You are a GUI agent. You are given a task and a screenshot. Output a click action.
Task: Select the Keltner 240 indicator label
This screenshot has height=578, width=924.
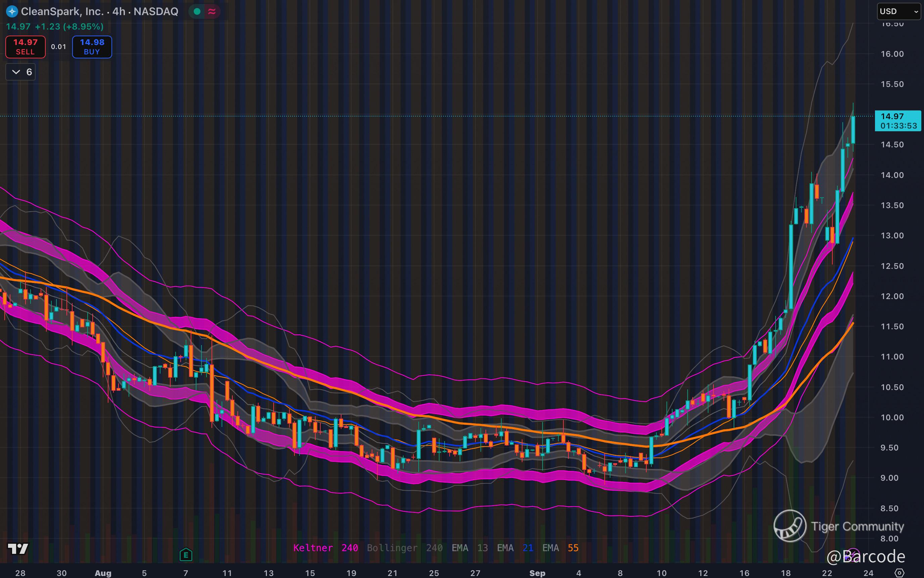coord(325,548)
